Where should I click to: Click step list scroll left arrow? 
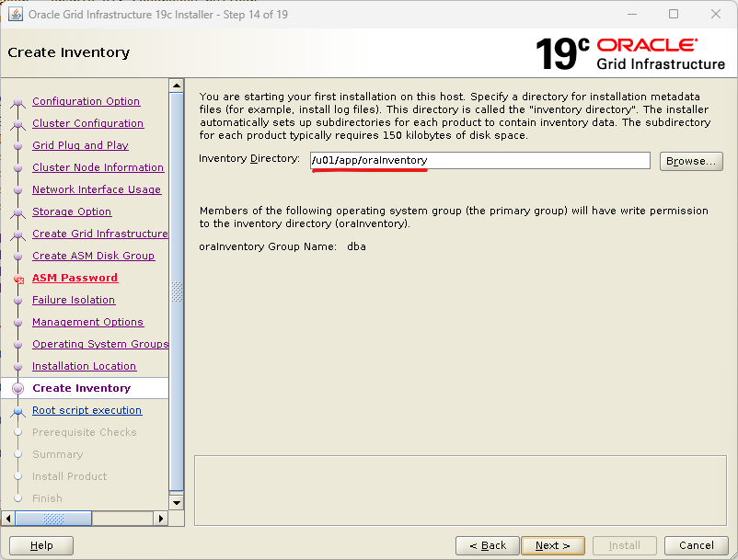[x=8, y=519]
